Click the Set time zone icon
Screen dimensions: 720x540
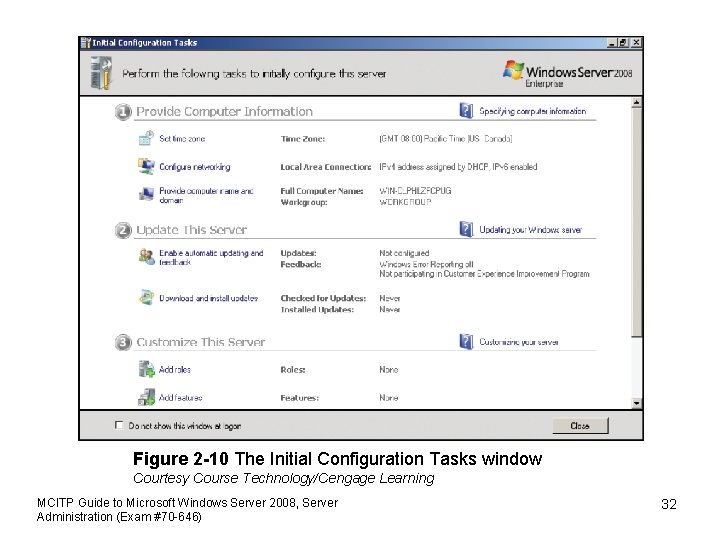click(x=146, y=138)
